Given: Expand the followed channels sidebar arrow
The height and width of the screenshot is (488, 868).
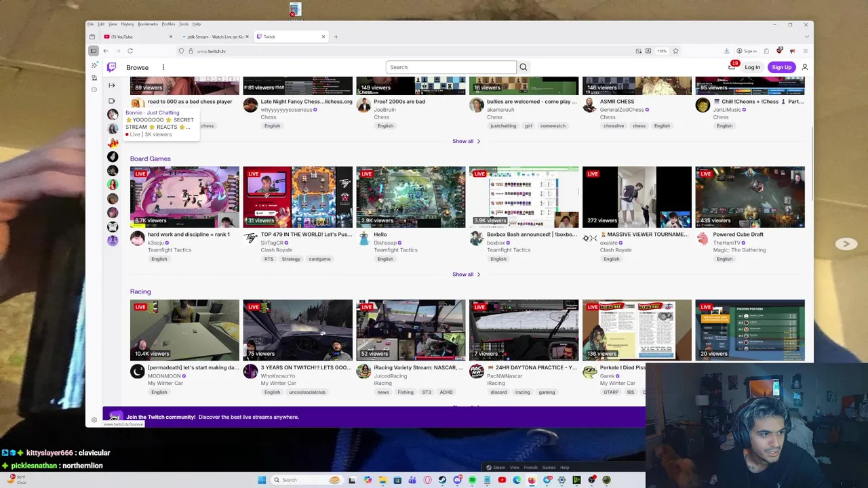Looking at the screenshot, I should (112, 85).
